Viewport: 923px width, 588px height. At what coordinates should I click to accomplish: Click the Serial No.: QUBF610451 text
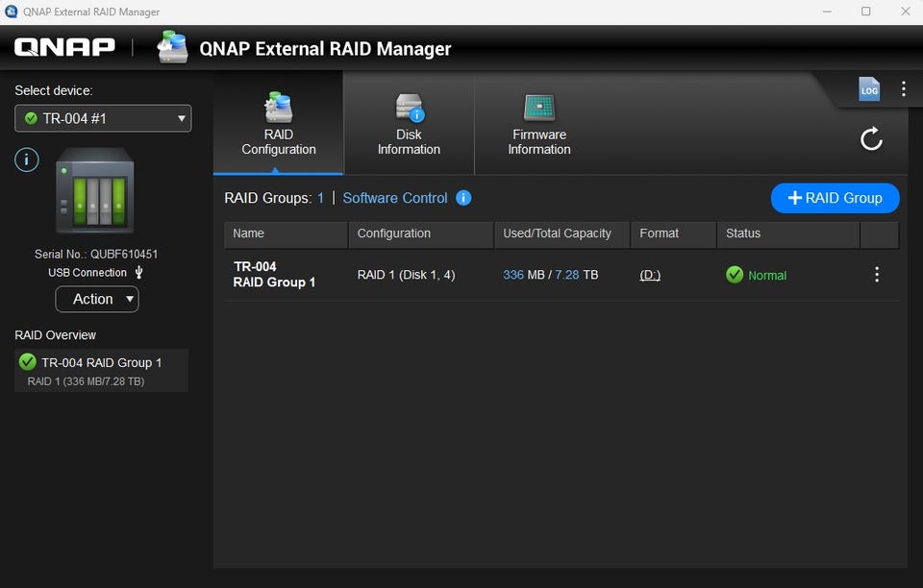[96, 254]
